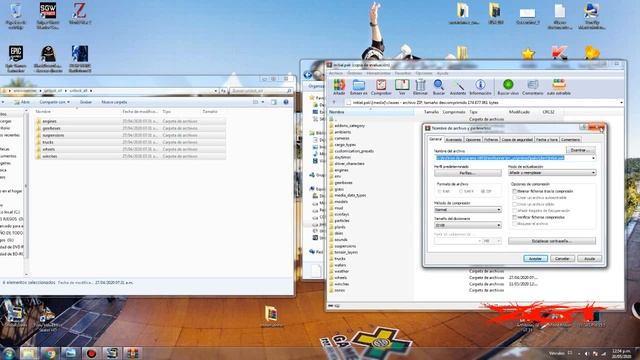640x360 pixels.
Task: Check Eliminar ficheros tras la compresión
Action: pos(515,191)
